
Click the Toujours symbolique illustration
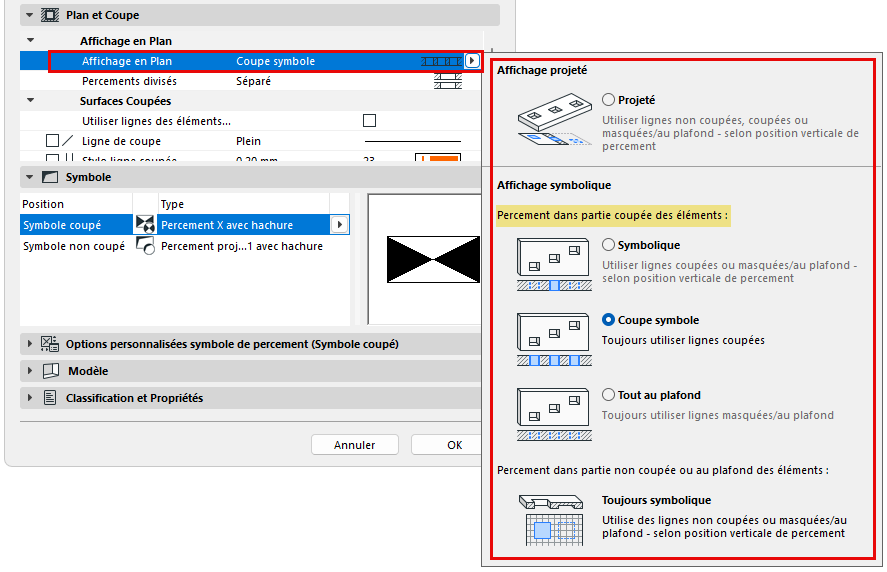(x=552, y=519)
